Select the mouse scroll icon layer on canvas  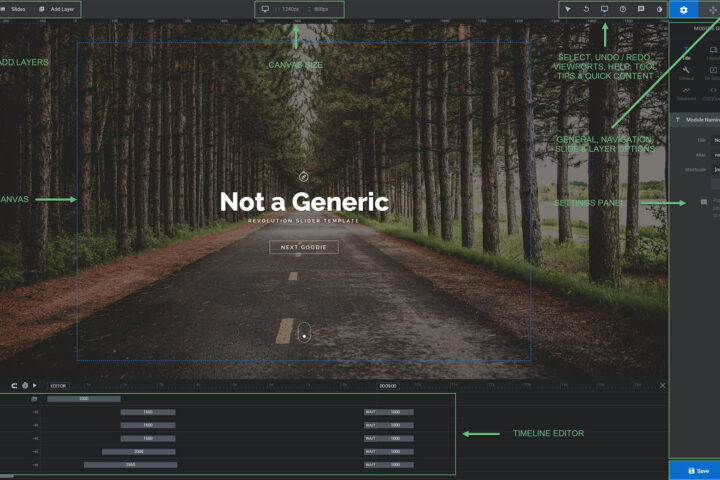[x=304, y=333]
